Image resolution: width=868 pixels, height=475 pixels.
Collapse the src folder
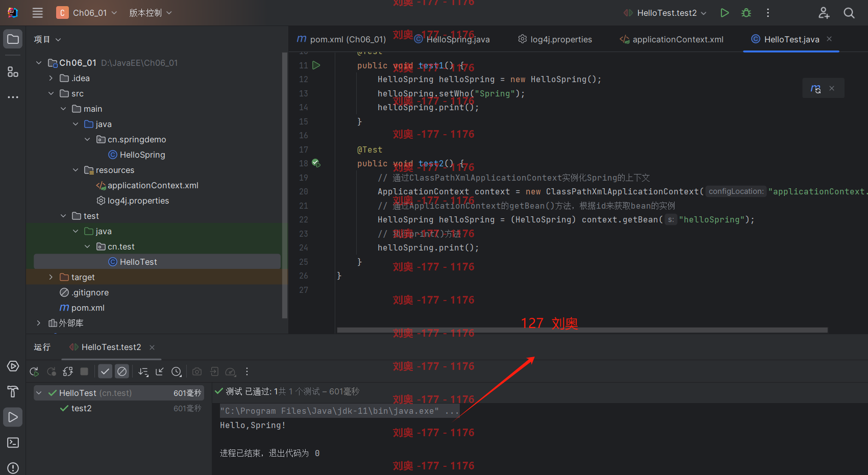click(51, 93)
